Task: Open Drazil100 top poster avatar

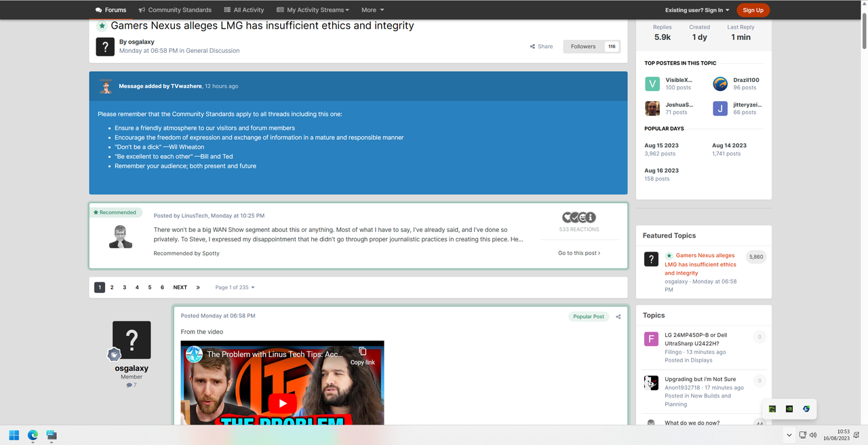Action: (720, 83)
